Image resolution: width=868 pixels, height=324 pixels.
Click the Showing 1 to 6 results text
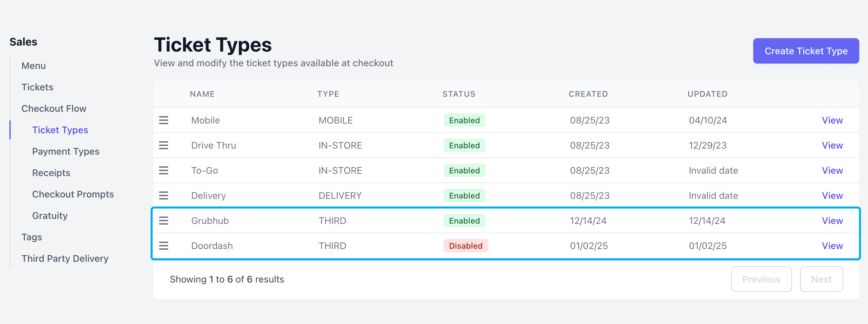[x=227, y=279]
